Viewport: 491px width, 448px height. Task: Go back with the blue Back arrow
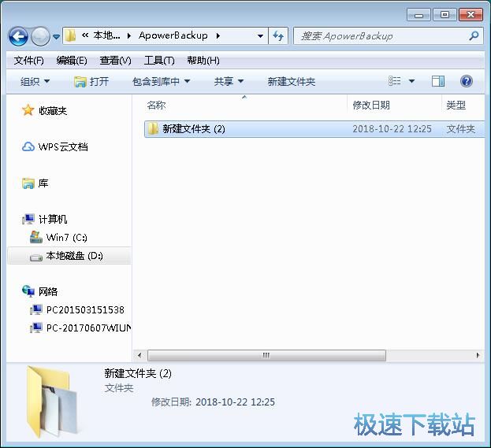(18, 36)
